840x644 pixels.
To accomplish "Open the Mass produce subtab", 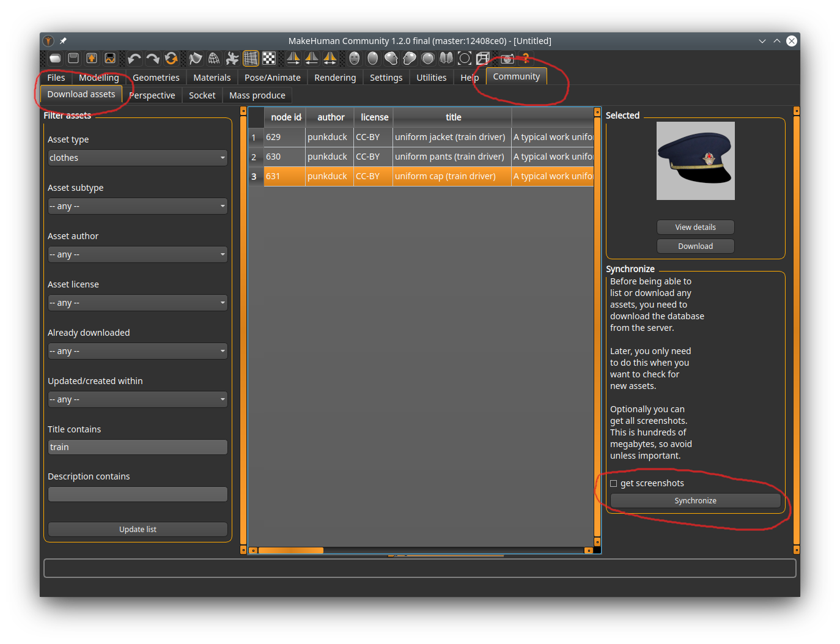I will point(257,95).
